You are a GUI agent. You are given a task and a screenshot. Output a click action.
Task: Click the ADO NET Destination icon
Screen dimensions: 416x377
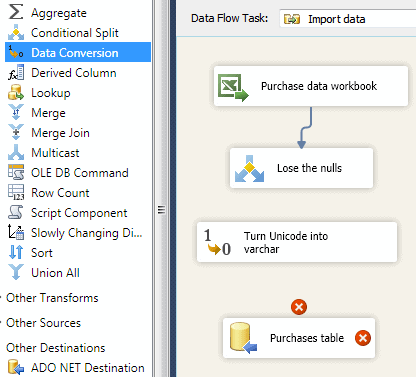pyautogui.click(x=16, y=367)
